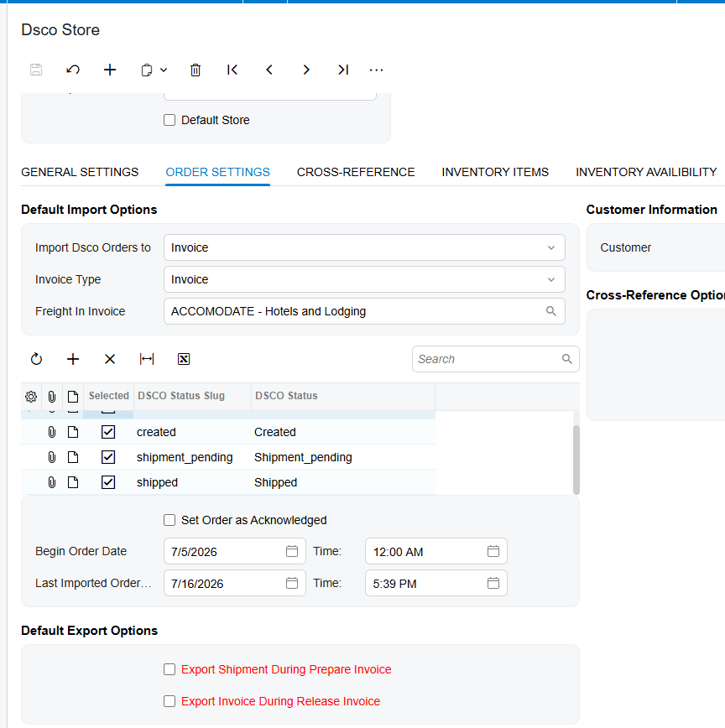Open the grid column settings gear
Screen dimensions: 725x728
pos(31,397)
